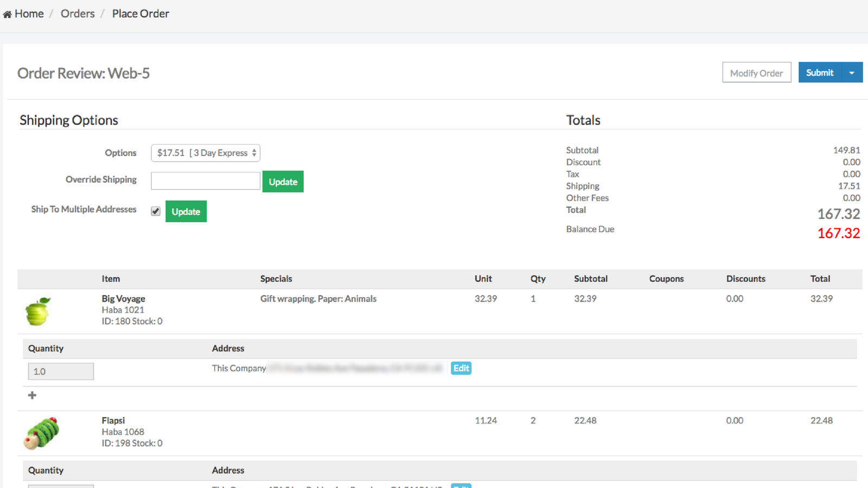Click Update next to Override Shipping

pyautogui.click(x=283, y=182)
